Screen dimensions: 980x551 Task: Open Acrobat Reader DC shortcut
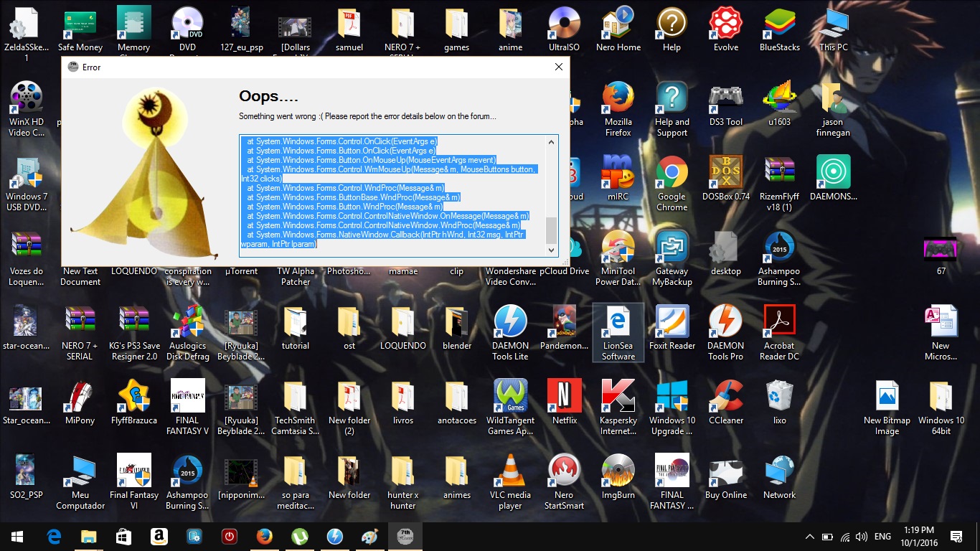coord(780,334)
